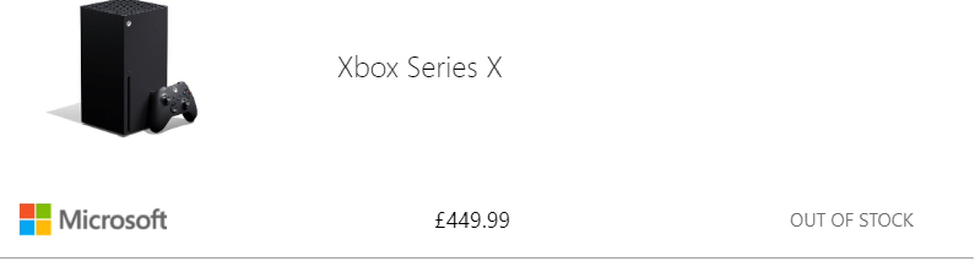Open the Xbox Series X product title
Screen dimensions: 980x272
click(419, 67)
